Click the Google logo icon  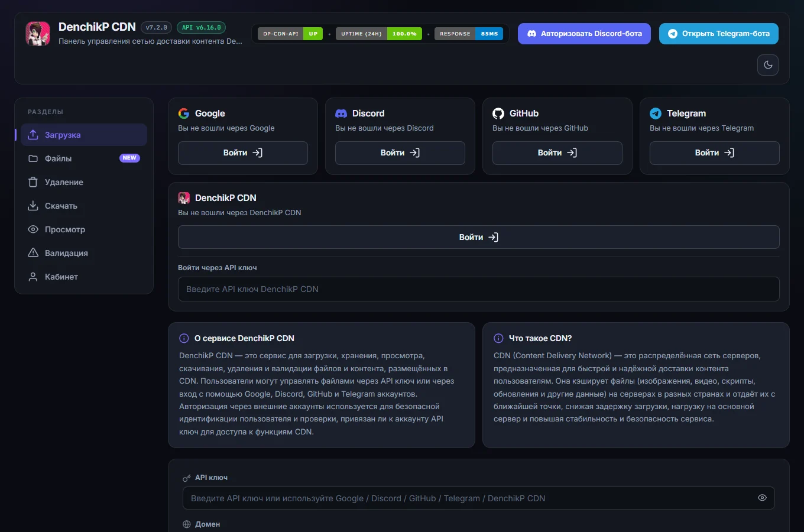pyautogui.click(x=184, y=113)
